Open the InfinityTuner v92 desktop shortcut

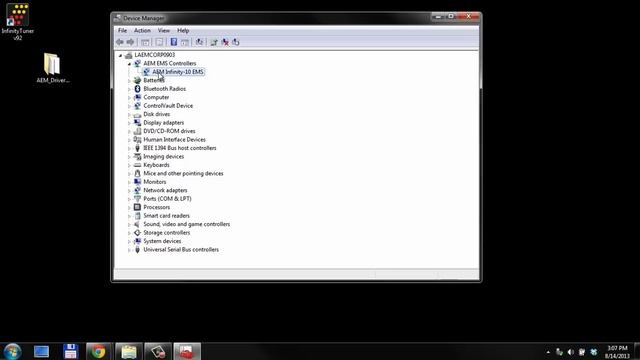(18, 22)
